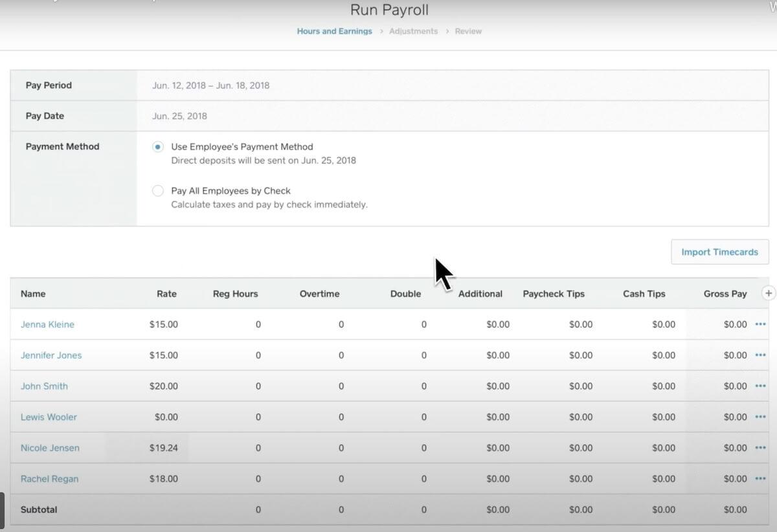The height and width of the screenshot is (532, 777).
Task: Click John Smith's $20.00 rate
Action: pos(163,386)
